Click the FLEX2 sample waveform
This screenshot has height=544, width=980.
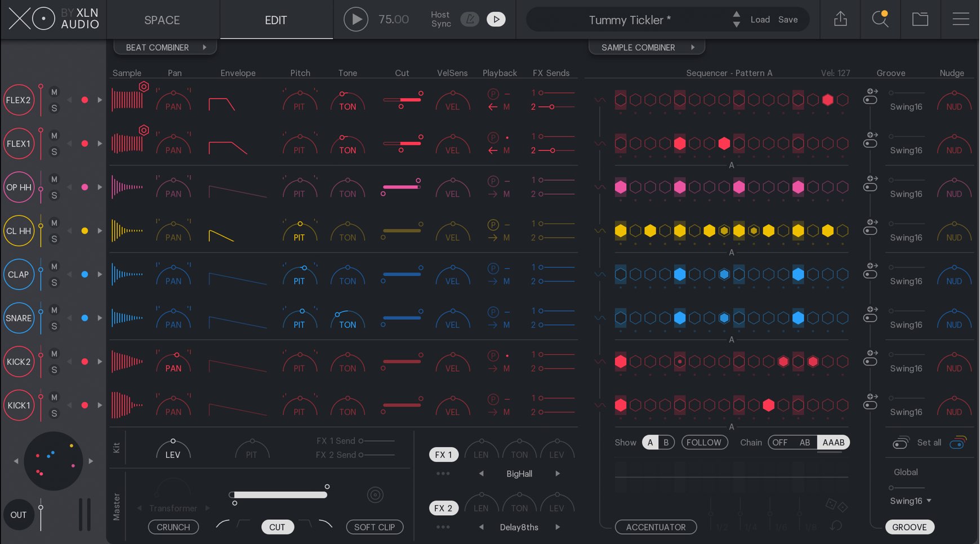point(127,100)
